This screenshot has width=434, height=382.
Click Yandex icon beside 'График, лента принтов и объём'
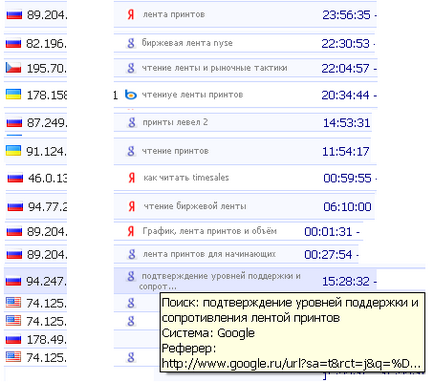131,231
